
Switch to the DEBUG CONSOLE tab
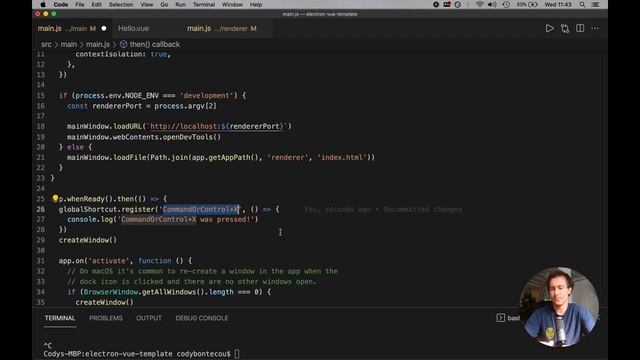point(202,318)
